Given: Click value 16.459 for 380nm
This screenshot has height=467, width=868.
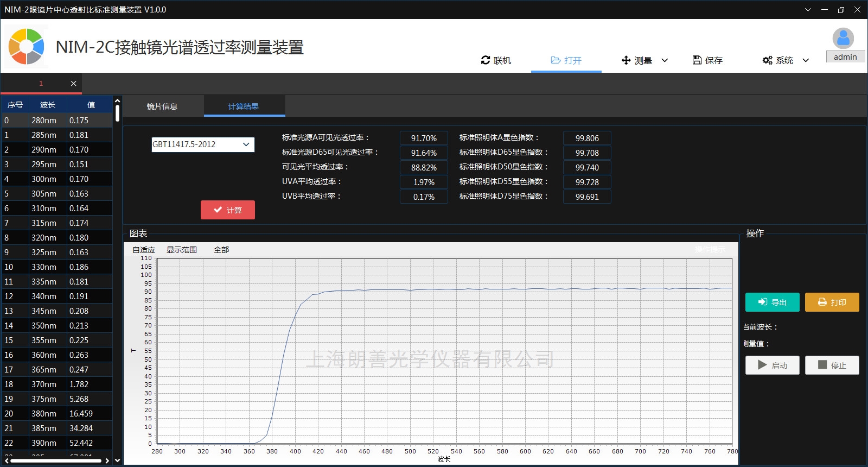Looking at the screenshot, I should (90, 413).
